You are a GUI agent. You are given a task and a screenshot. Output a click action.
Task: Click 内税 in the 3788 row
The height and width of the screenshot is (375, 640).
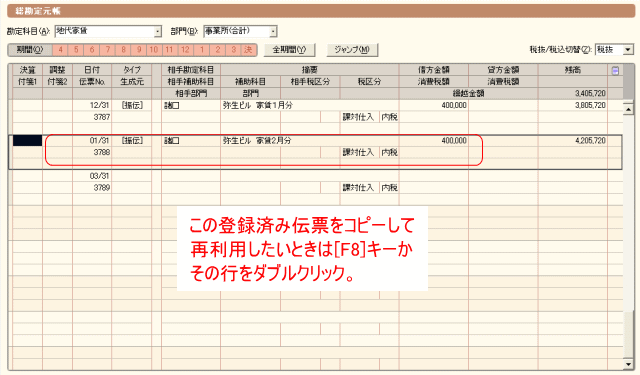click(389, 153)
